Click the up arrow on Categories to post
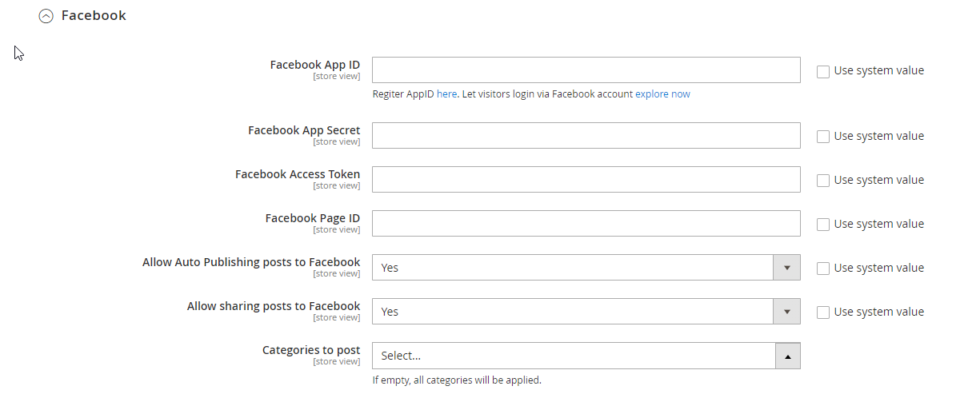Screen dimensions: 980x402 787,356
